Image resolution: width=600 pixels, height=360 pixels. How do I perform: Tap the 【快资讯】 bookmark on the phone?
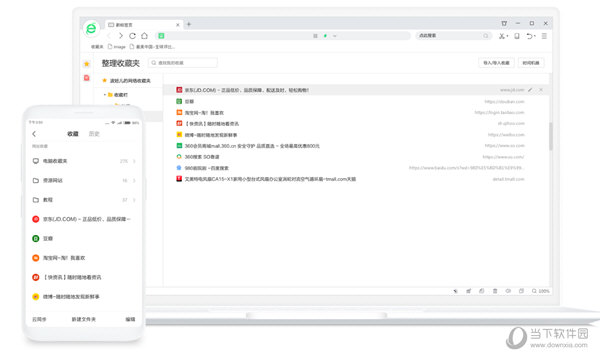pyautogui.click(x=84, y=277)
